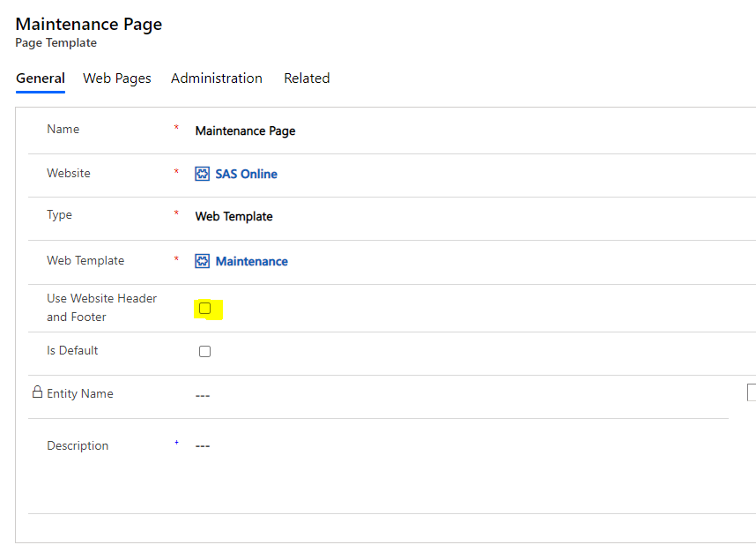Check the Is Default checkbox

tap(204, 351)
